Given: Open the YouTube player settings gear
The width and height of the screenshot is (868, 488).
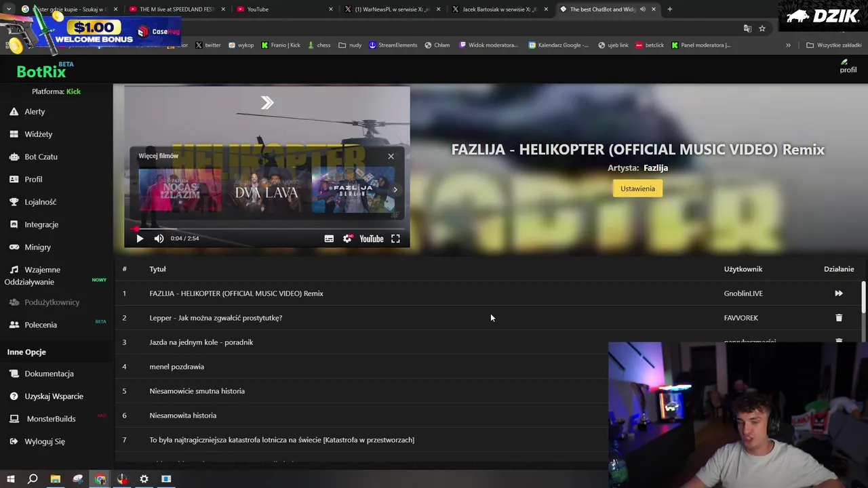Looking at the screenshot, I should coord(347,239).
